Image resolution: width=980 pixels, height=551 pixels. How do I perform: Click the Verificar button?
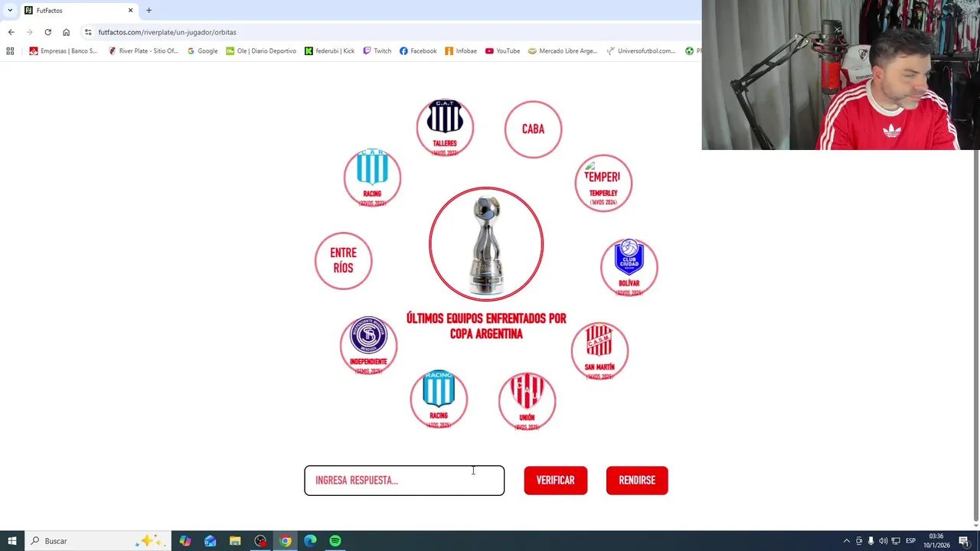pyautogui.click(x=555, y=481)
